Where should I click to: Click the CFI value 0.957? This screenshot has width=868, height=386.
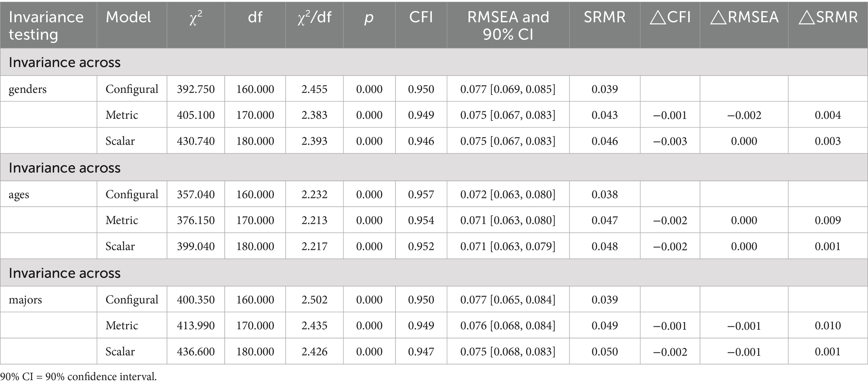coord(421,194)
